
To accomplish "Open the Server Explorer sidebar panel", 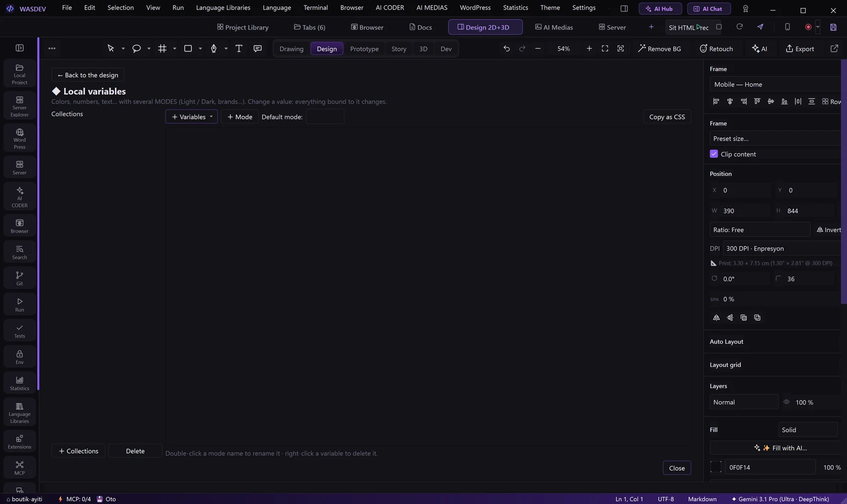I will pos(20,106).
